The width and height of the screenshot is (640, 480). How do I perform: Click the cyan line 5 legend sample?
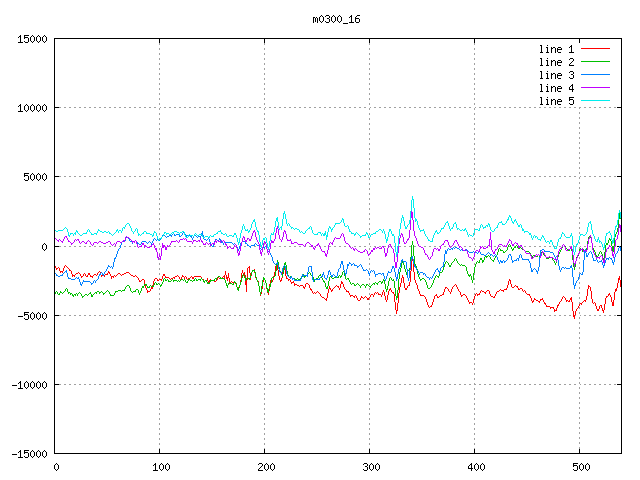[595, 101]
